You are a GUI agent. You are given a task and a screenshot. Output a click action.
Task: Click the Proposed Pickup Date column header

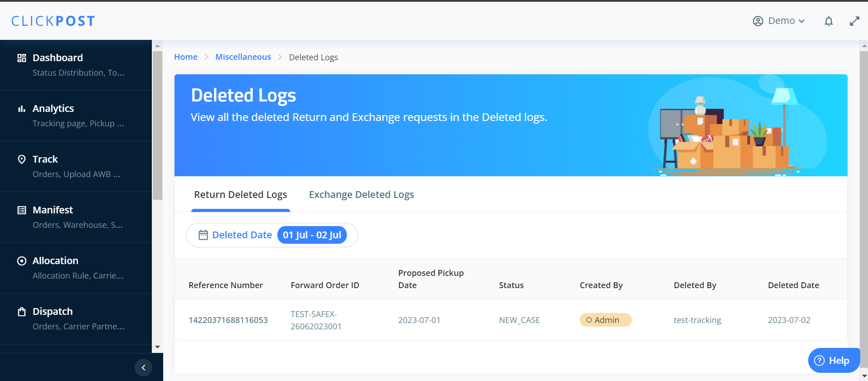point(431,279)
